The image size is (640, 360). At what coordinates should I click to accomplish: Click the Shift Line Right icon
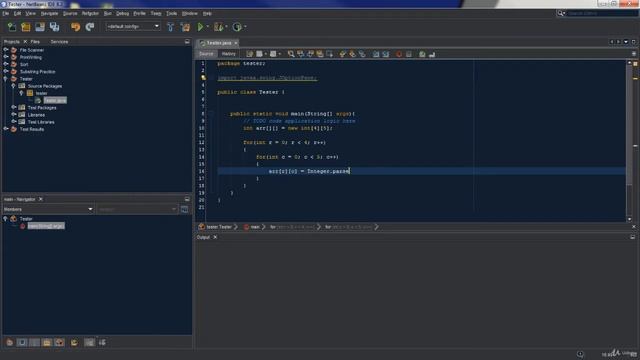click(x=386, y=54)
